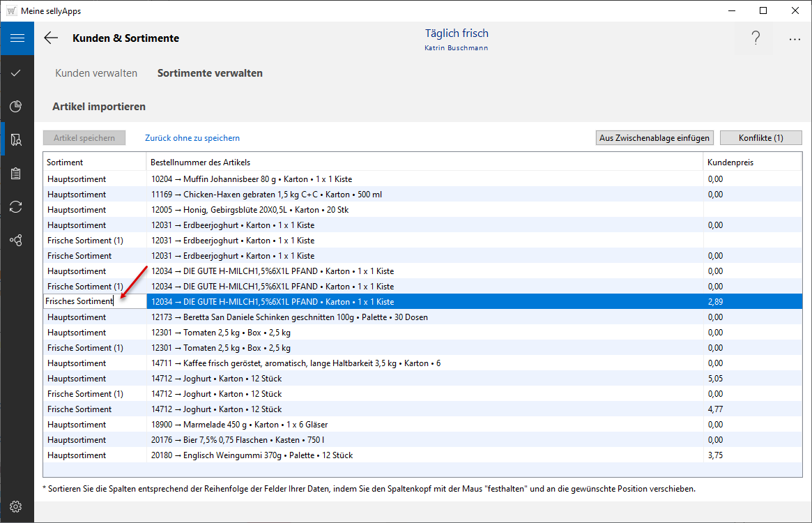Select the customers and assortments sidebar icon
Viewport: 812px width, 523px height.
(17, 139)
